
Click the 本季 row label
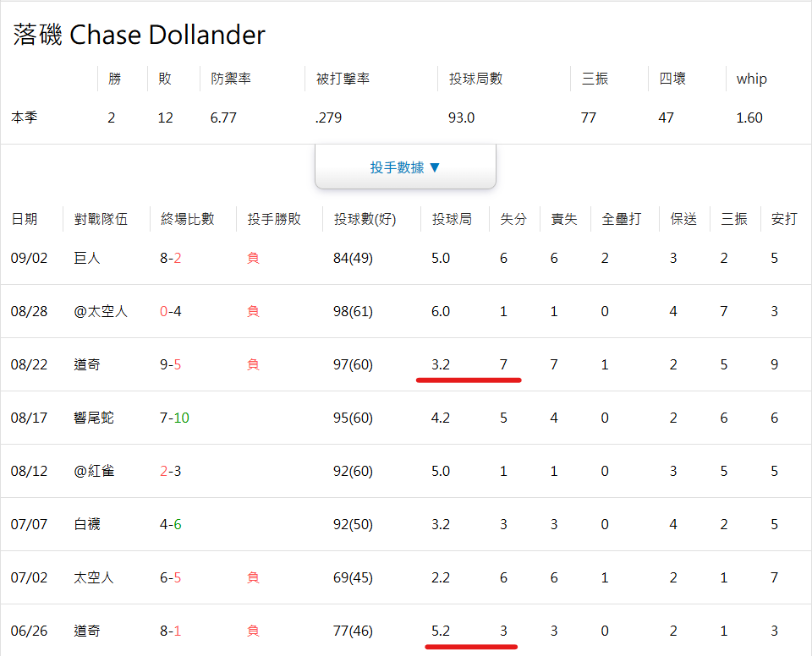pos(25,118)
